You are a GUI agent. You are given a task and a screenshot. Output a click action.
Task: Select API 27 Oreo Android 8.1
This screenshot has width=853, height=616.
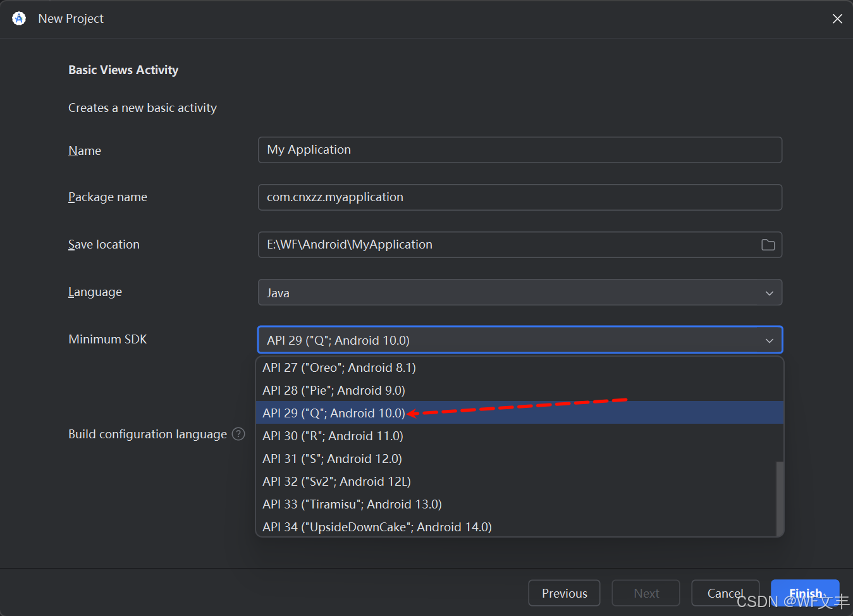pyautogui.click(x=339, y=367)
